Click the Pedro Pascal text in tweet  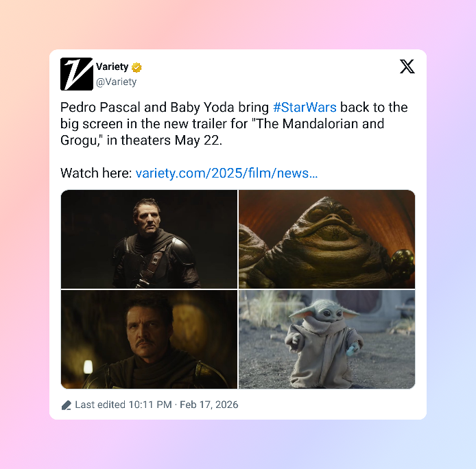coord(101,108)
